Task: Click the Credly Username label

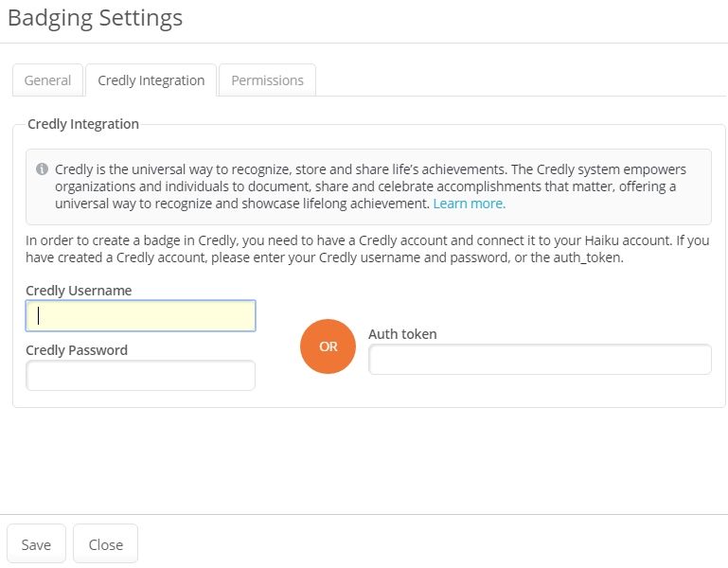Action: 79,291
